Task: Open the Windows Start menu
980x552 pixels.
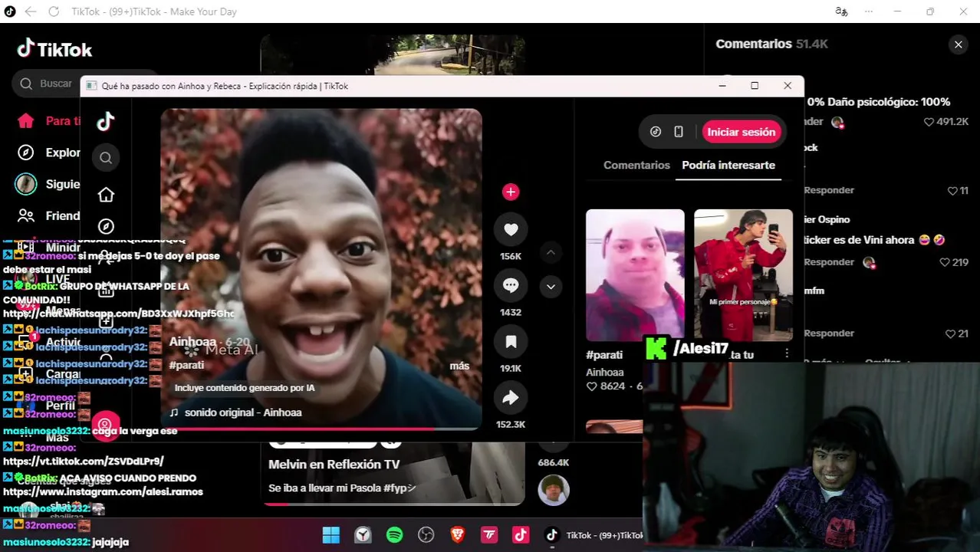Action: tap(331, 535)
